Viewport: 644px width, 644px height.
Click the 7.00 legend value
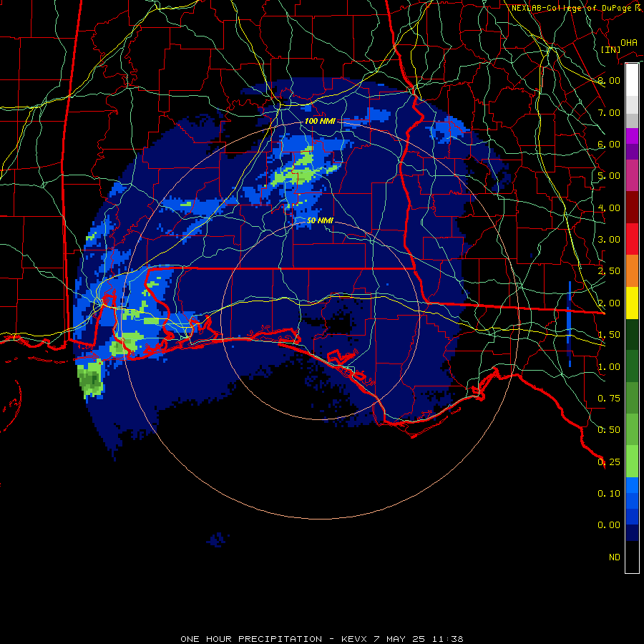point(609,112)
